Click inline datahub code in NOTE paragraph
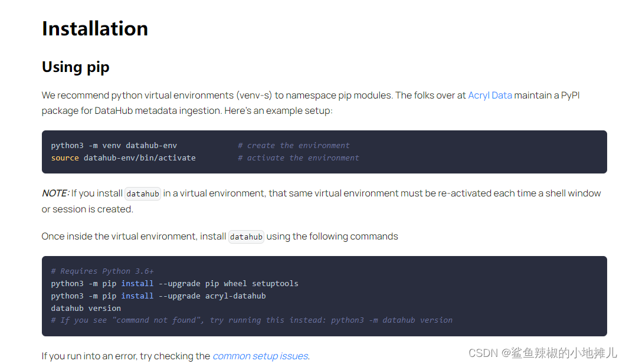This screenshot has width=626, height=364. pyautogui.click(x=143, y=194)
